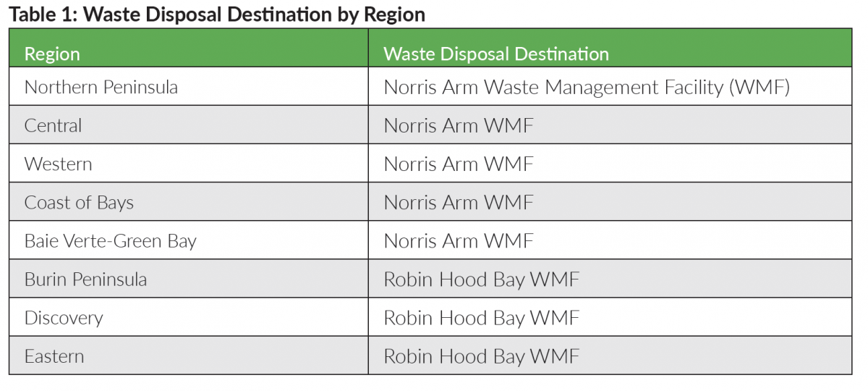Click the destination cell for Baie Verte-Green Bay
This screenshot has height=391, width=868.
click(459, 240)
